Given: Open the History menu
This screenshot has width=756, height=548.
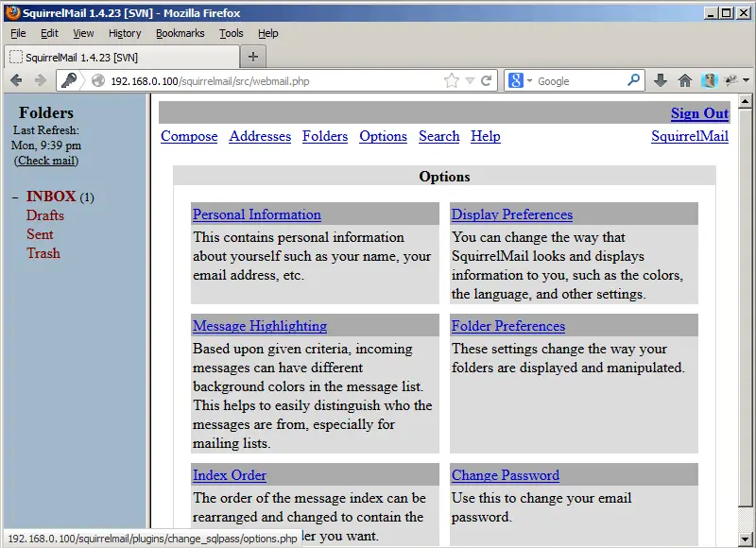Looking at the screenshot, I should (125, 33).
